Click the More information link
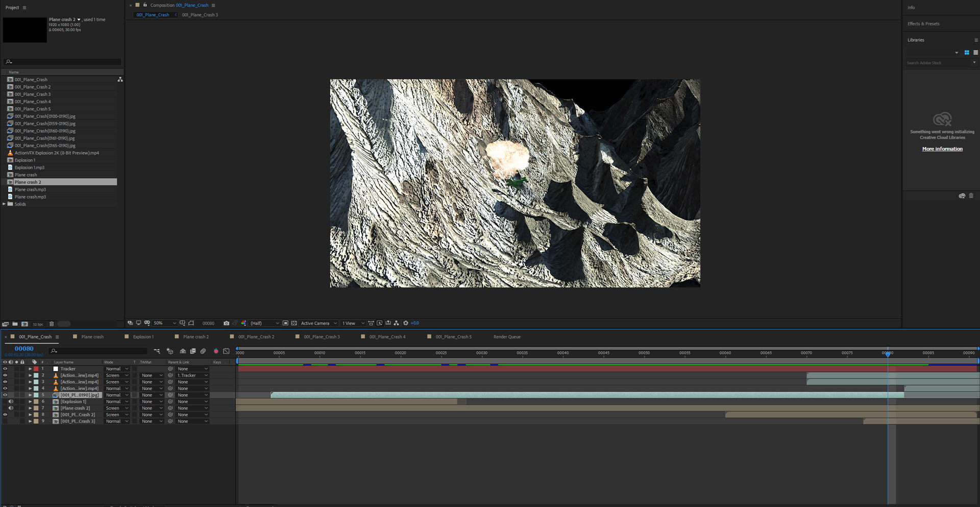The height and width of the screenshot is (507, 980). point(942,149)
